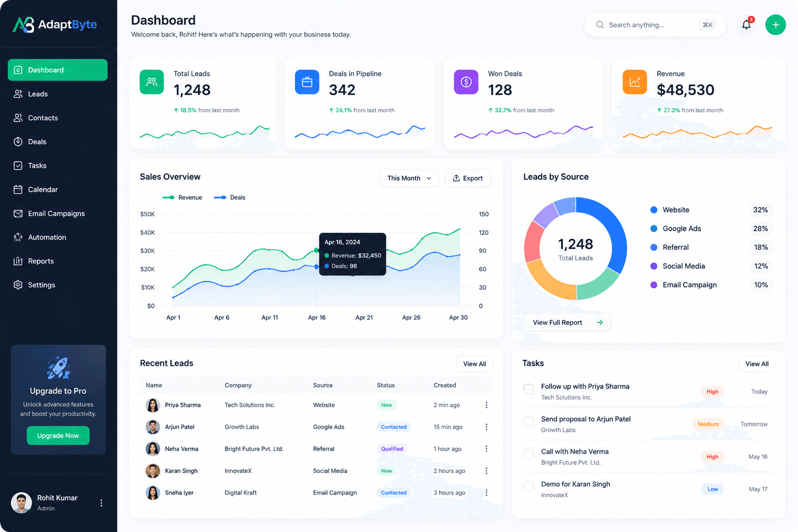
Task: Open Calendar in sidebar
Action: 58,190
